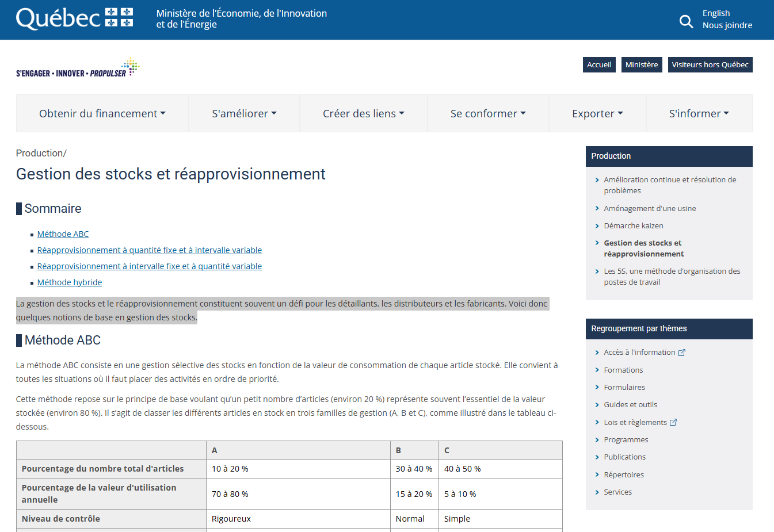Expand the Créer des liens menu
774x532 pixels.
(x=363, y=114)
